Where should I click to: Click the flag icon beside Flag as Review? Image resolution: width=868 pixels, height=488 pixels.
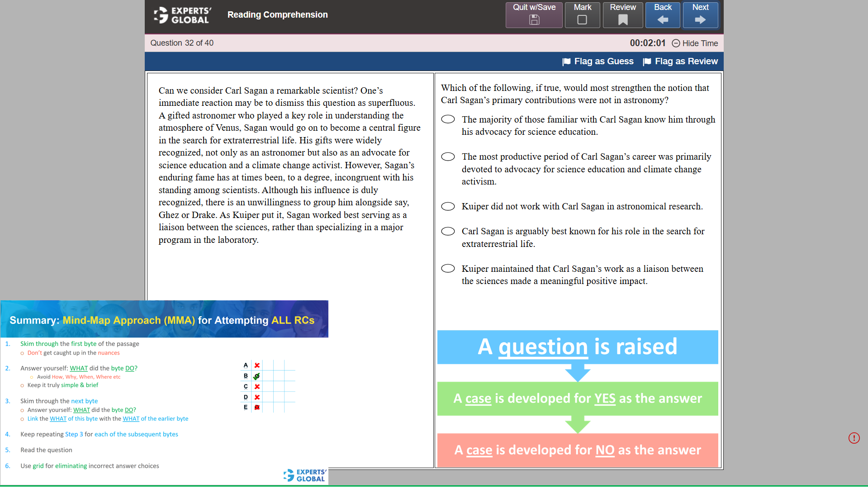[x=647, y=61]
